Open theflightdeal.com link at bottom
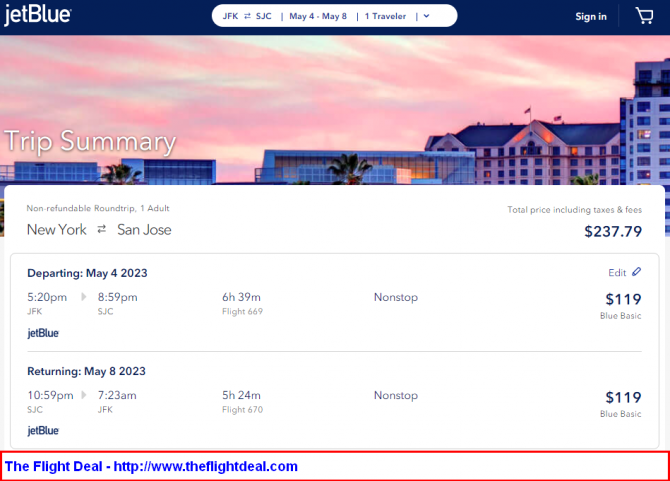 click(x=206, y=466)
